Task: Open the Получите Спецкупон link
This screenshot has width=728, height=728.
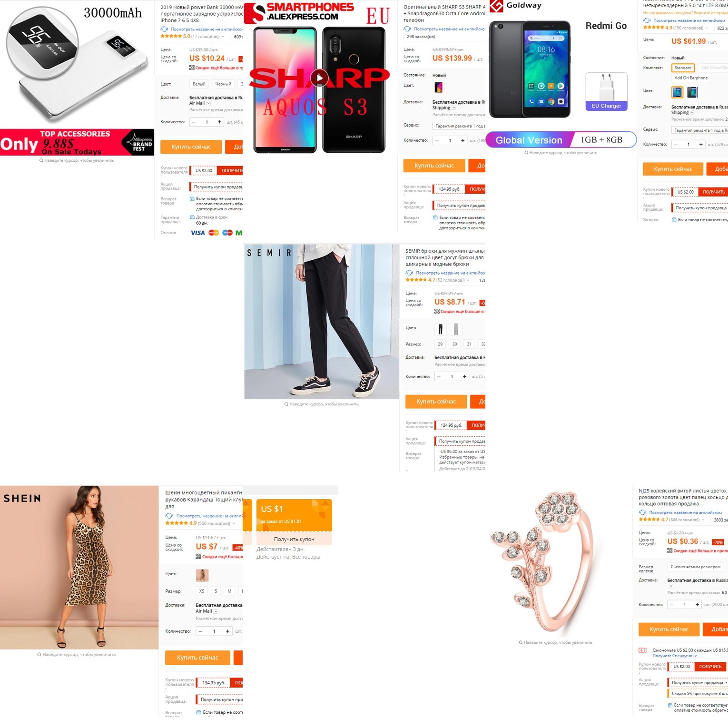Action: [x=674, y=656]
